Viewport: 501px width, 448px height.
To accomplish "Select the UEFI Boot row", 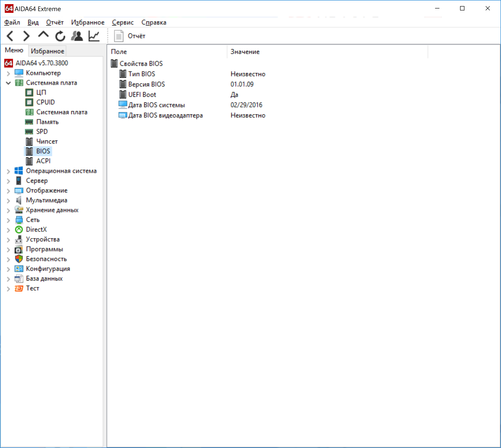I will click(x=142, y=95).
